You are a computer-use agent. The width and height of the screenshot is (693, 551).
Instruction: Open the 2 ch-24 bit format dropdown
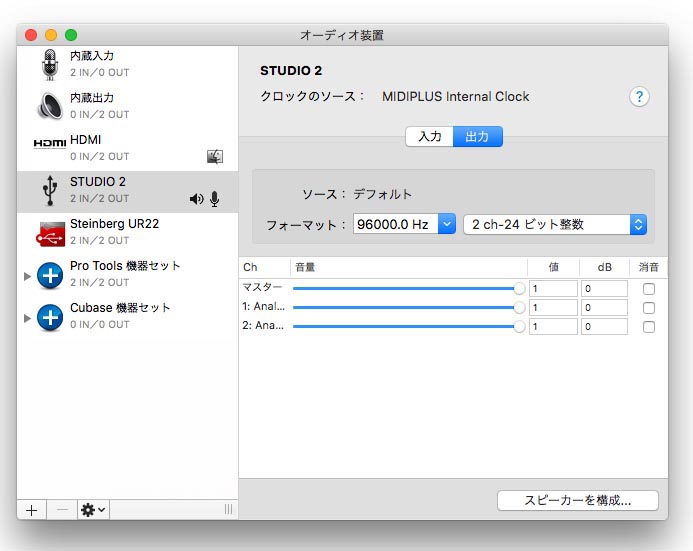click(x=555, y=224)
